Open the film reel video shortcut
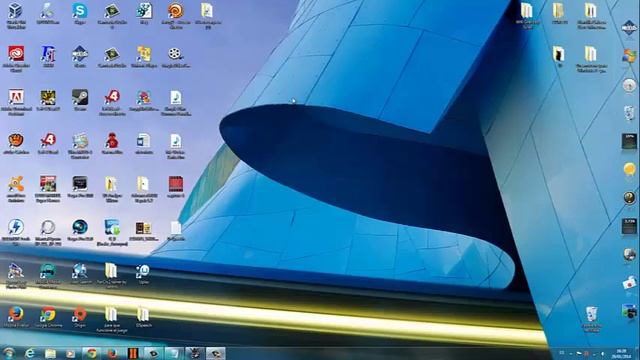The width and height of the screenshot is (640, 360). (x=176, y=57)
